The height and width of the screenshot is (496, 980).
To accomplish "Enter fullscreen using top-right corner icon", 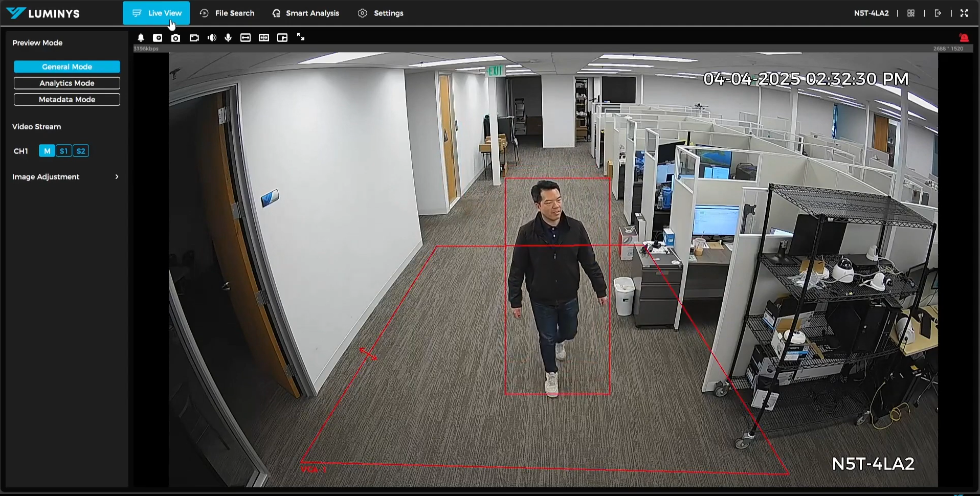I will [x=964, y=13].
